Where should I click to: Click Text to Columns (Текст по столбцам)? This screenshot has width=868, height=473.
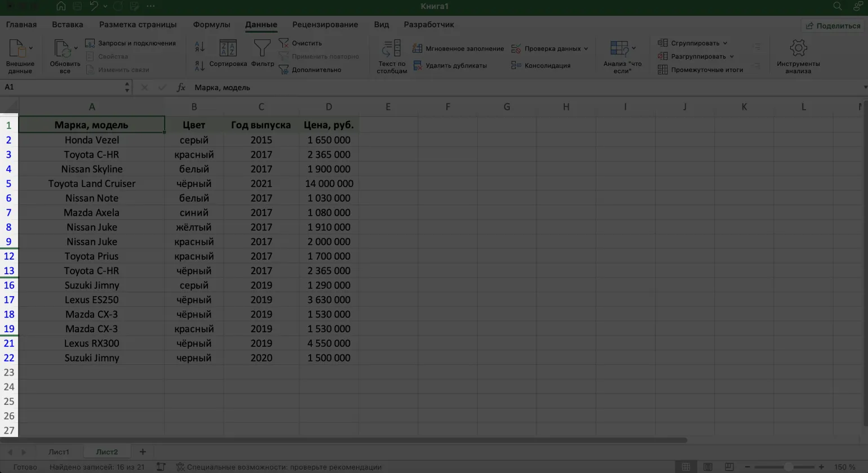(392, 56)
